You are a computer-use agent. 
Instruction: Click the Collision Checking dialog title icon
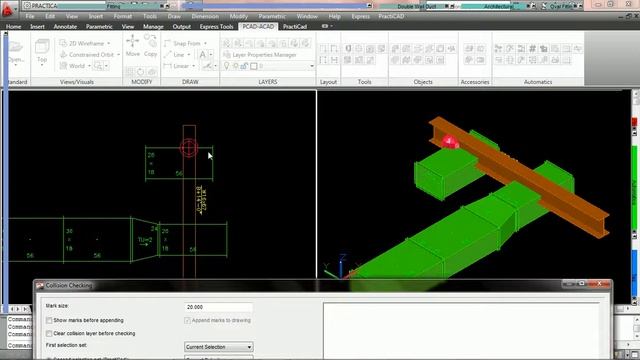[40, 286]
